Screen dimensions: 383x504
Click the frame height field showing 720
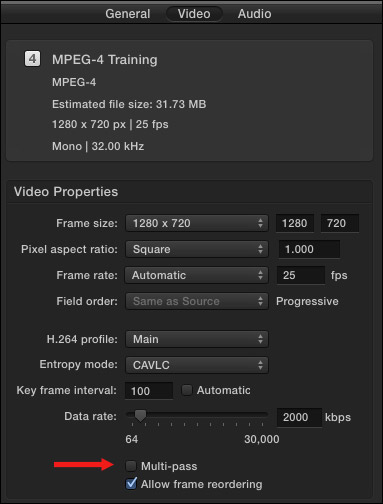pos(340,223)
